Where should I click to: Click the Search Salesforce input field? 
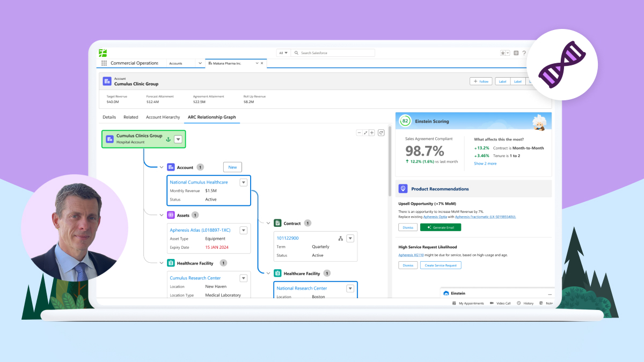(336, 53)
